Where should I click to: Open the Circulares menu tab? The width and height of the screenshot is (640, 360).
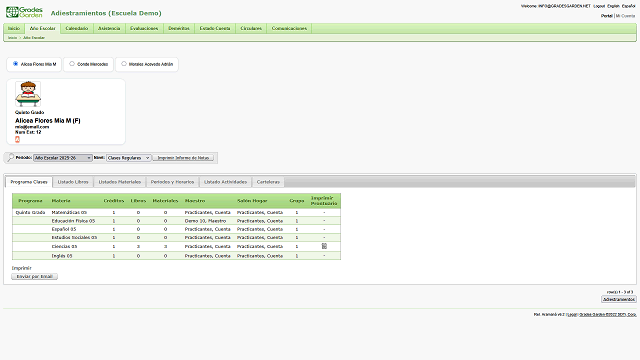(x=251, y=28)
